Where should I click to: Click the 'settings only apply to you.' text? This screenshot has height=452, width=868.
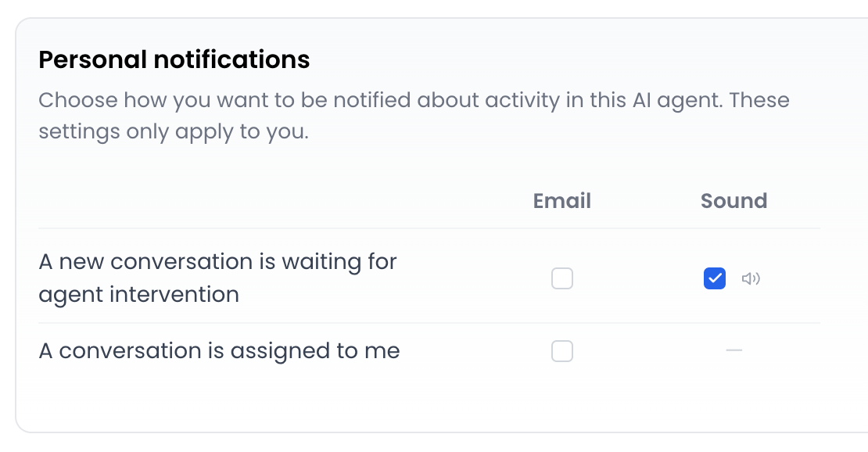(x=174, y=132)
